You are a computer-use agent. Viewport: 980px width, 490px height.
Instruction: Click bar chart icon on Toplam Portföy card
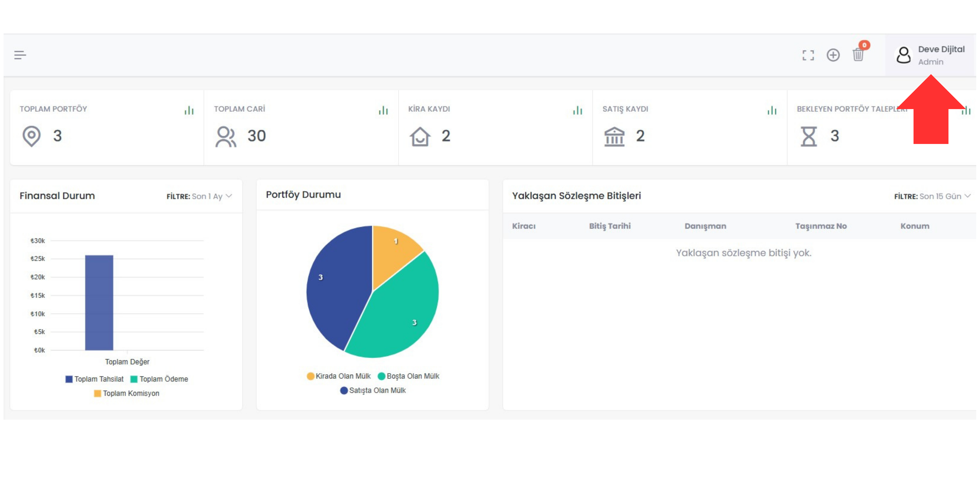click(189, 110)
